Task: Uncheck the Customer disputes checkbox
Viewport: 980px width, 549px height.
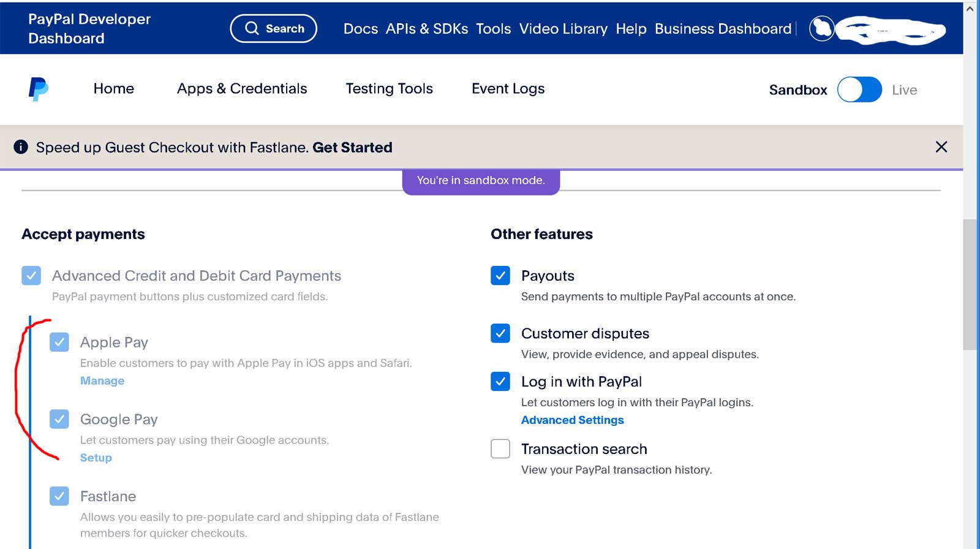Action: (x=500, y=333)
